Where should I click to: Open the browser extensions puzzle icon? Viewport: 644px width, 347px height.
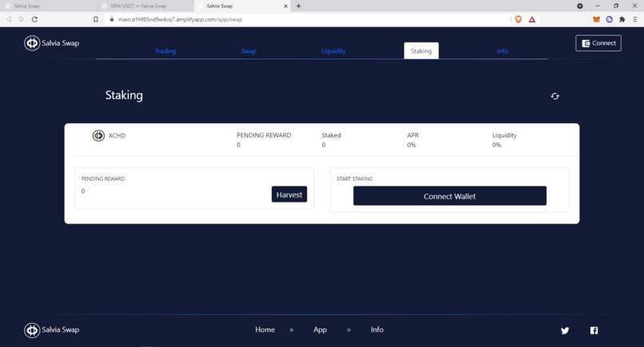622,19
